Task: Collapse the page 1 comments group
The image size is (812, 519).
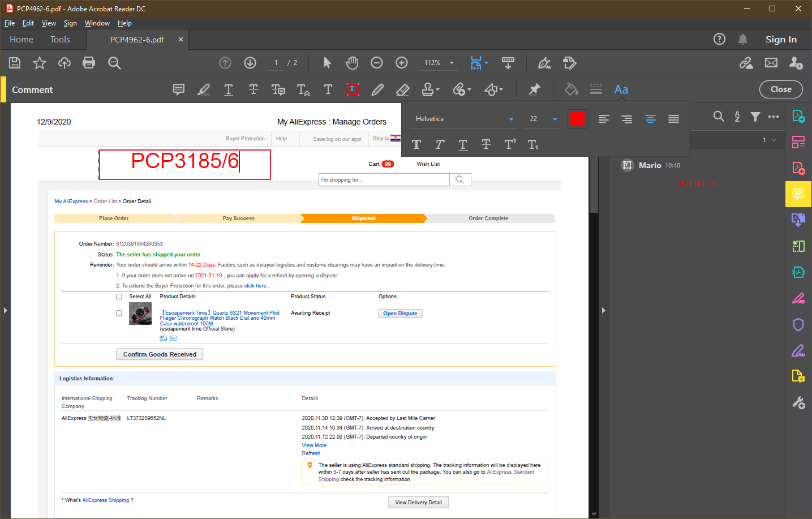Action: click(x=774, y=140)
